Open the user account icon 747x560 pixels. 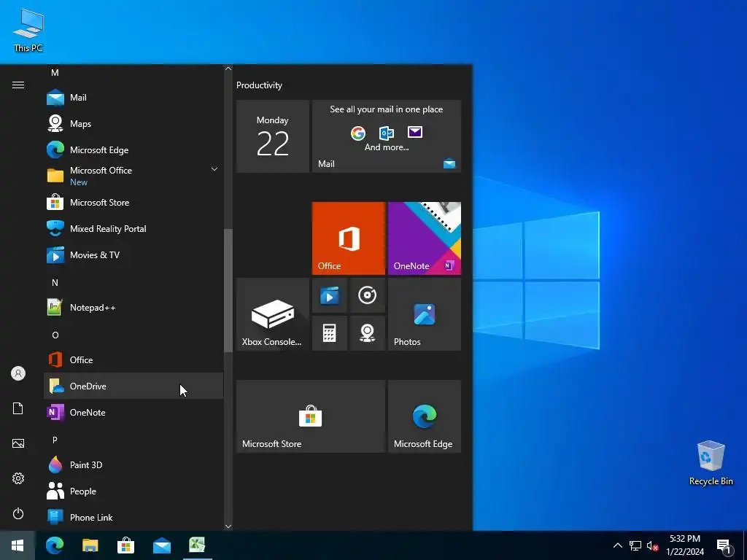coord(18,373)
